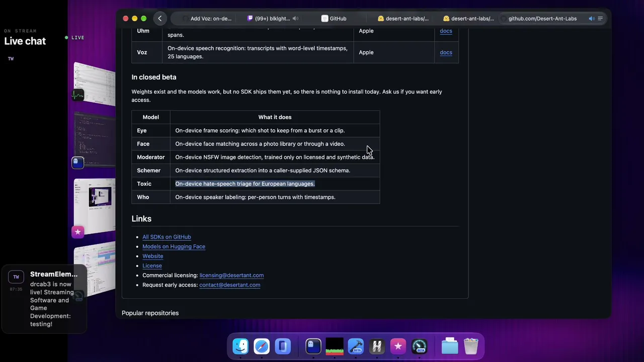Open the License link
The width and height of the screenshot is (644, 362).
[x=152, y=265]
